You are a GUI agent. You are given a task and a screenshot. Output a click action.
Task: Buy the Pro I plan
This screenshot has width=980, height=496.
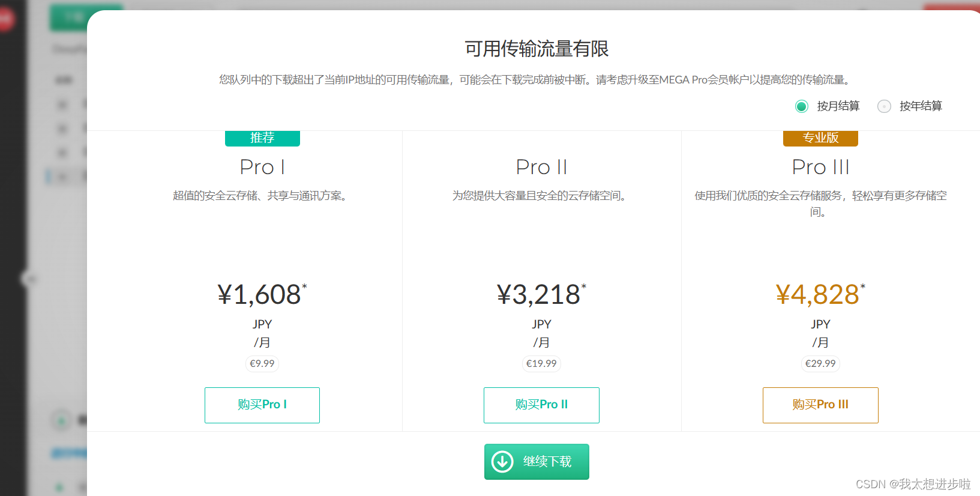262,405
